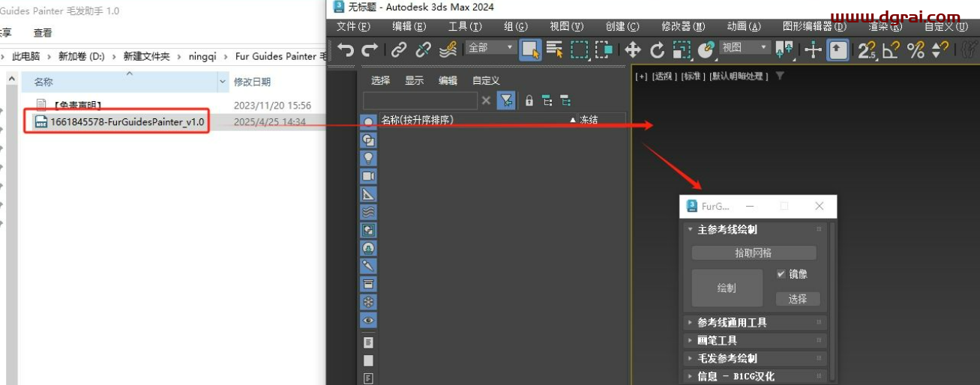Open viewport 默认明暗处理 shading menu
The height and width of the screenshot is (385, 980).
click(739, 76)
